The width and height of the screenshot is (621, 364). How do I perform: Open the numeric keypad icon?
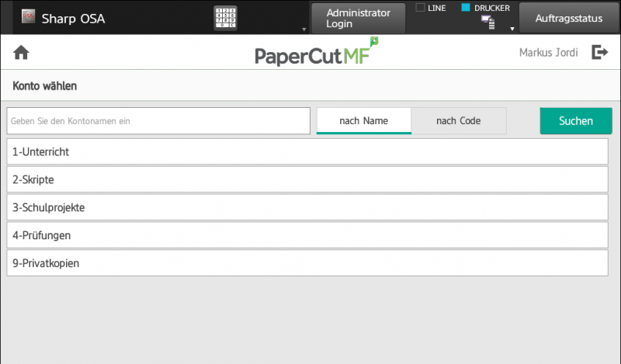click(x=225, y=18)
